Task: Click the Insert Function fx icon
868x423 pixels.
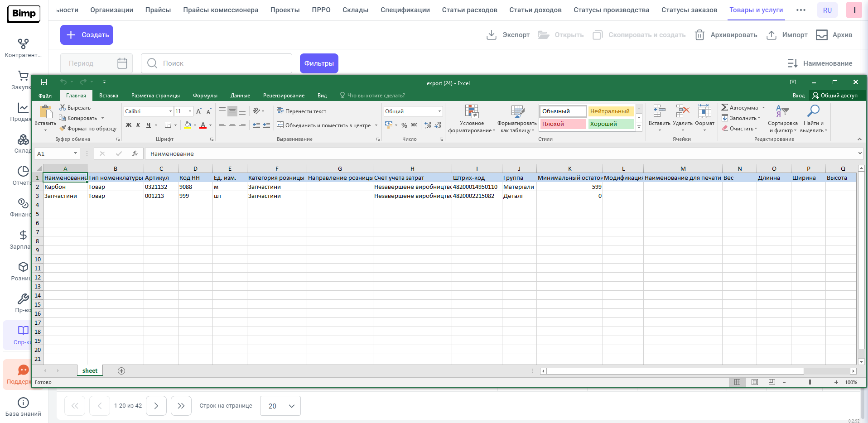Action: (135, 154)
